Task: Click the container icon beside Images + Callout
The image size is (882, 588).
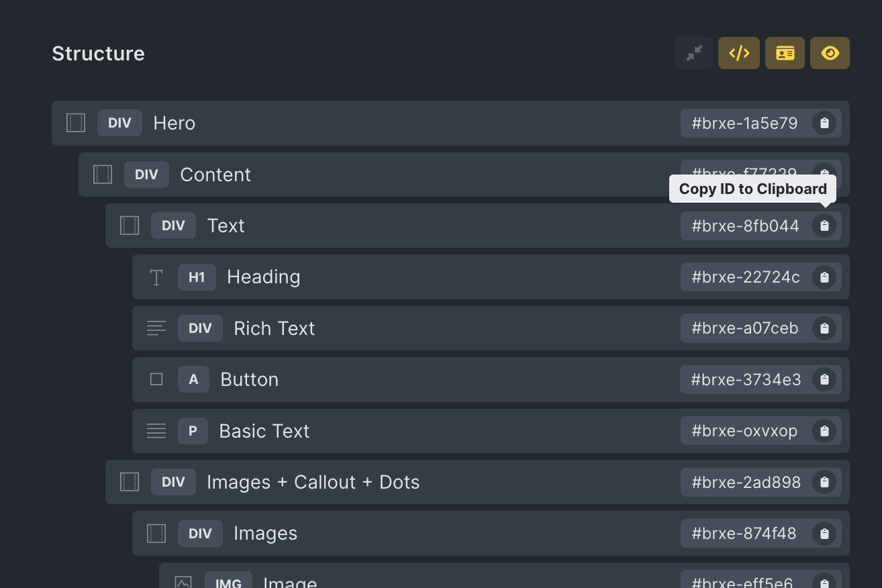Action: pos(130,482)
